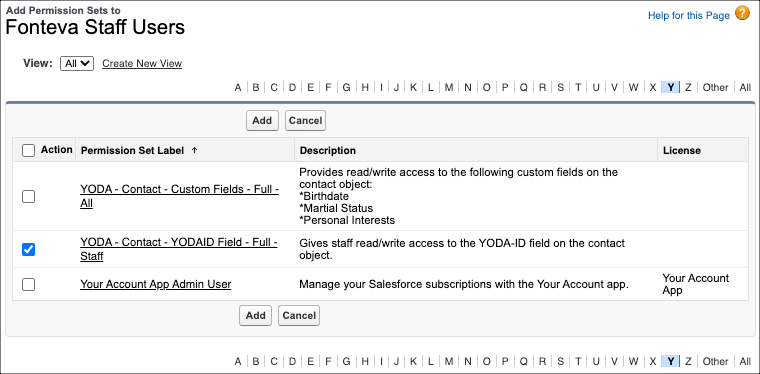The image size is (760, 374).
Task: Sort by Permission Set Label arrow
Action: pyautogui.click(x=194, y=151)
